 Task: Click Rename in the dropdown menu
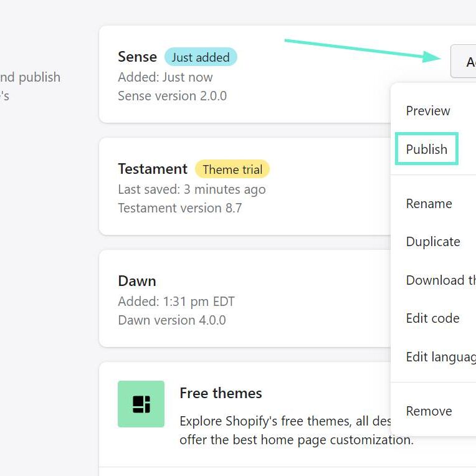(429, 204)
